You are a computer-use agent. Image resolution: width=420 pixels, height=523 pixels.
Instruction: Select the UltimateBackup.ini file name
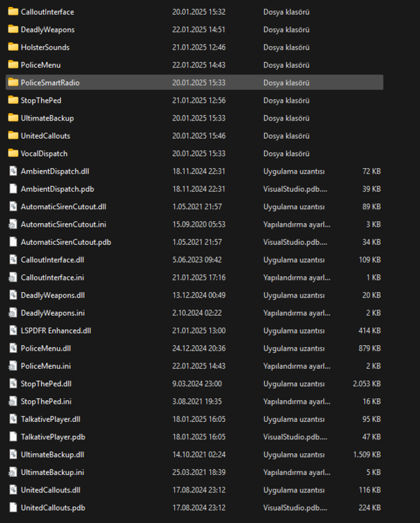click(52, 472)
